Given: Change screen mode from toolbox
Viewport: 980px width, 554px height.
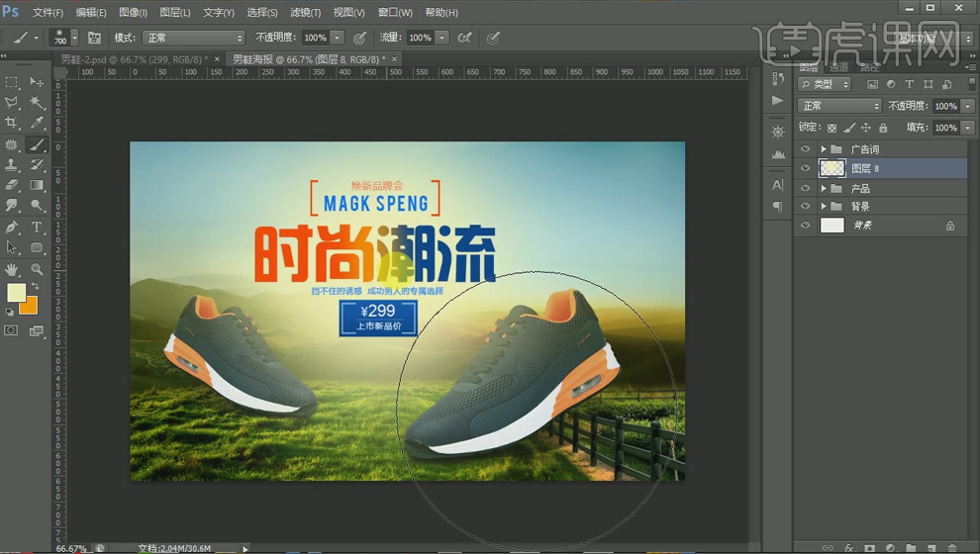Looking at the screenshot, I should pyautogui.click(x=37, y=330).
